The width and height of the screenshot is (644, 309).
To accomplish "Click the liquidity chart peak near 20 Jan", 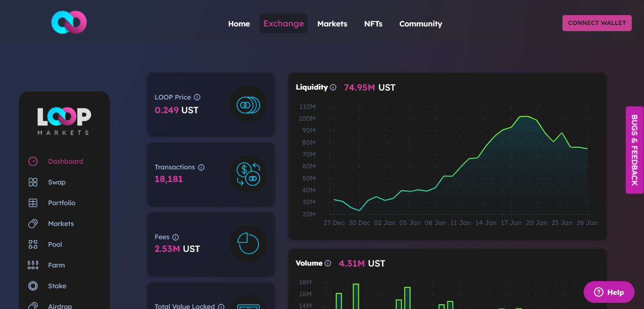I will point(524,116).
